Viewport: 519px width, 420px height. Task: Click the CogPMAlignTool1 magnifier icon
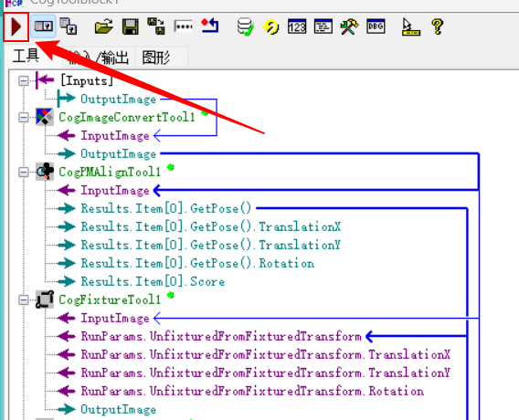(45, 172)
